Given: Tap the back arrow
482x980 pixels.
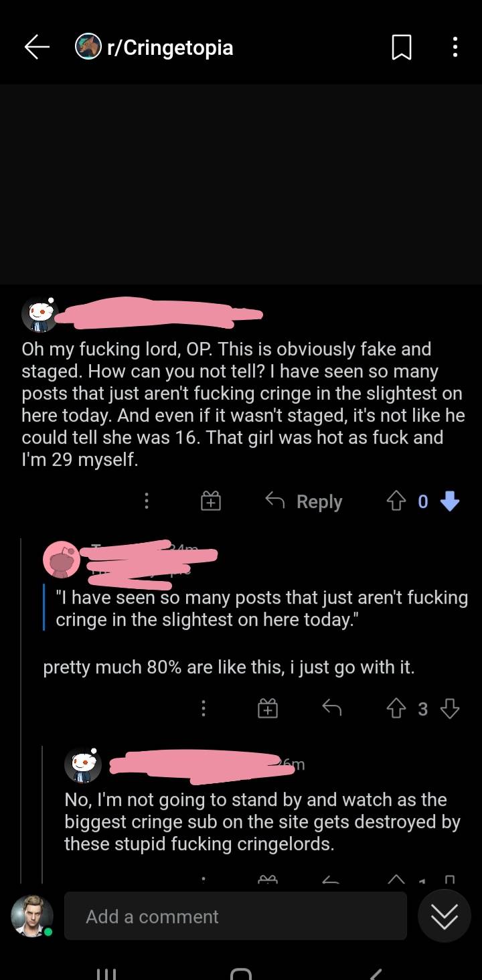Looking at the screenshot, I should click(37, 47).
